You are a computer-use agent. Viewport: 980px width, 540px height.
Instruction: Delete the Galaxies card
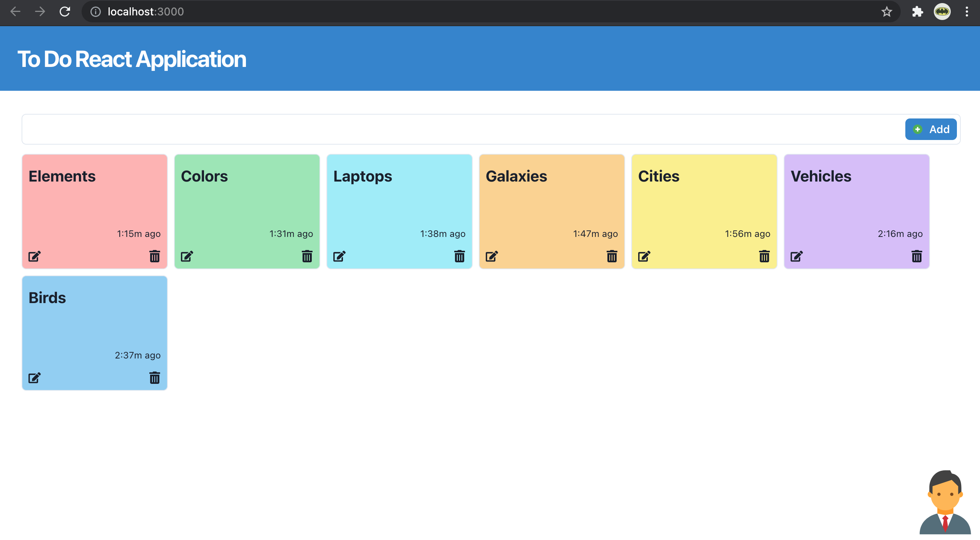pyautogui.click(x=612, y=256)
